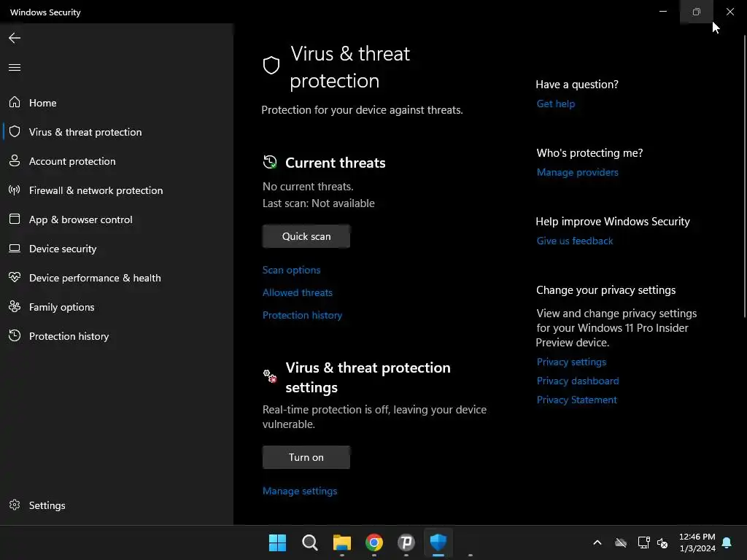Screen dimensions: 747x560
Task: Open Firewall & network protection icon
Action: [15, 190]
